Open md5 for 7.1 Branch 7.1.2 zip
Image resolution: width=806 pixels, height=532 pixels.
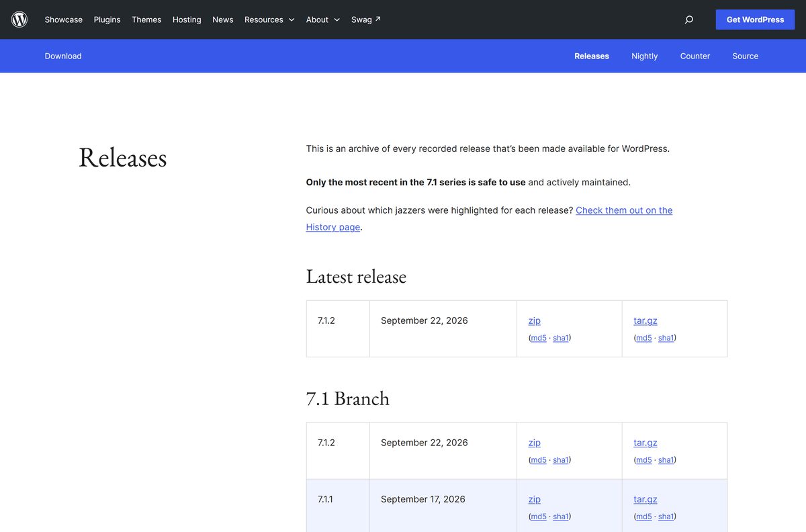coord(539,460)
